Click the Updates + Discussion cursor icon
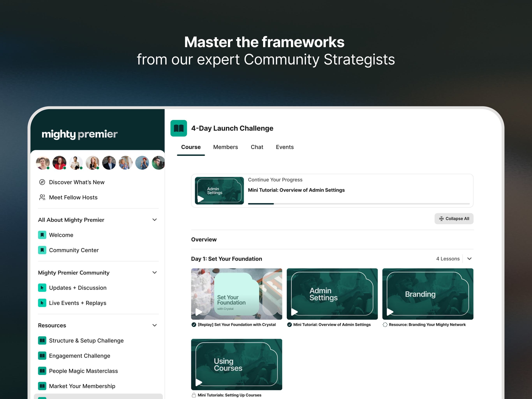 42,288
